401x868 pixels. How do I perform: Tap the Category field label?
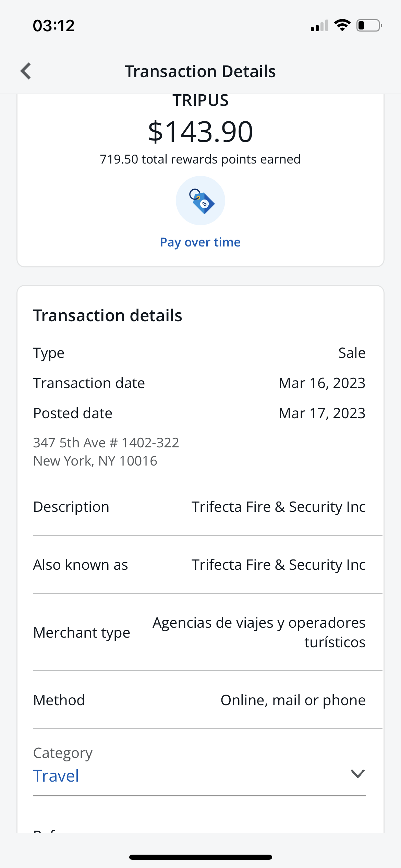coord(63,753)
